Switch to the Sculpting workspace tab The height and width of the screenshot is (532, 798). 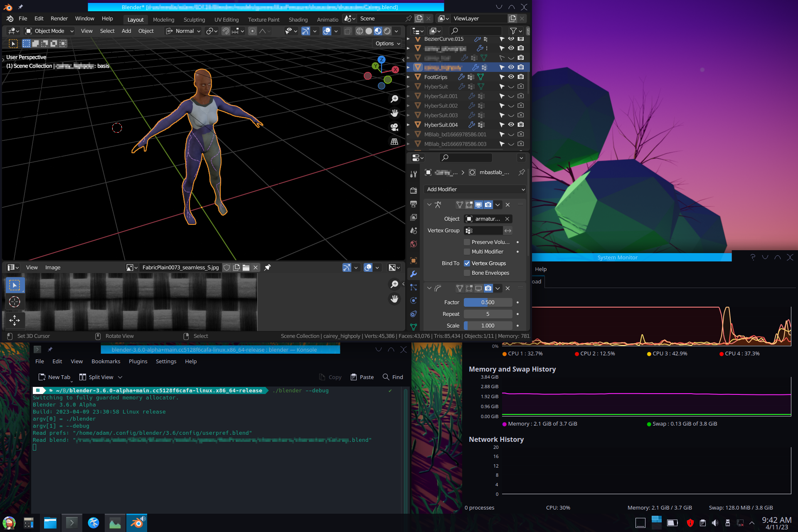[x=194, y=20]
